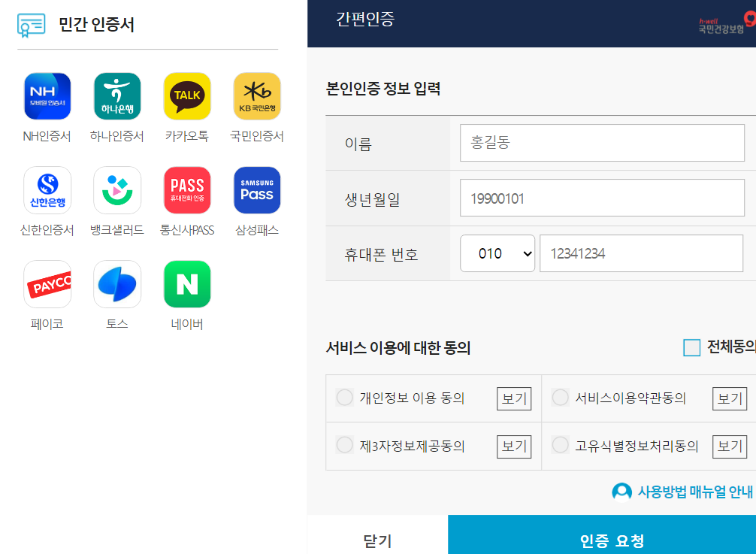
Task: Pick the 네이버 Naver icon
Action: coord(187,284)
